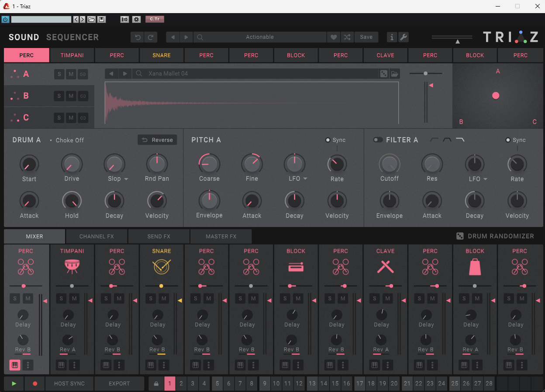Image resolution: width=545 pixels, height=392 pixels.
Task: Go to next preset arrow near Actionable
Action: (186, 37)
